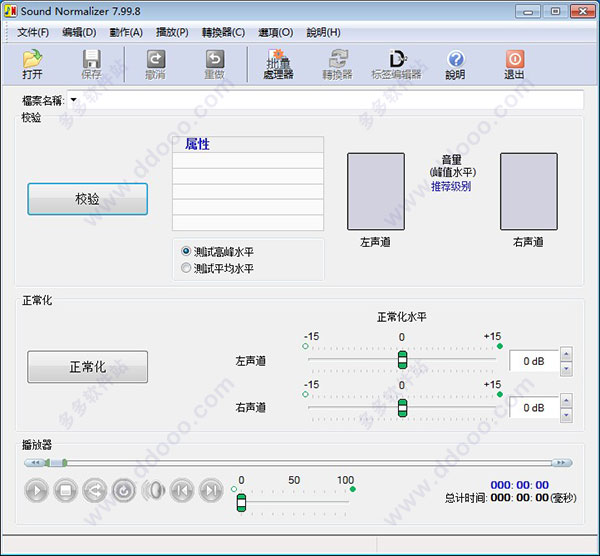The image size is (600, 556).
Task: Click the player volume slider handle
Action: [241, 502]
